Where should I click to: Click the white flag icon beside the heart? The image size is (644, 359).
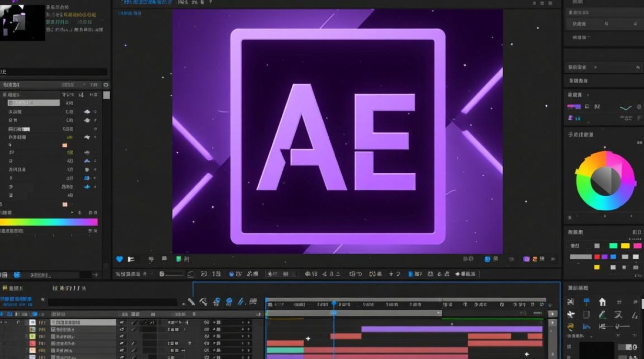(131, 259)
